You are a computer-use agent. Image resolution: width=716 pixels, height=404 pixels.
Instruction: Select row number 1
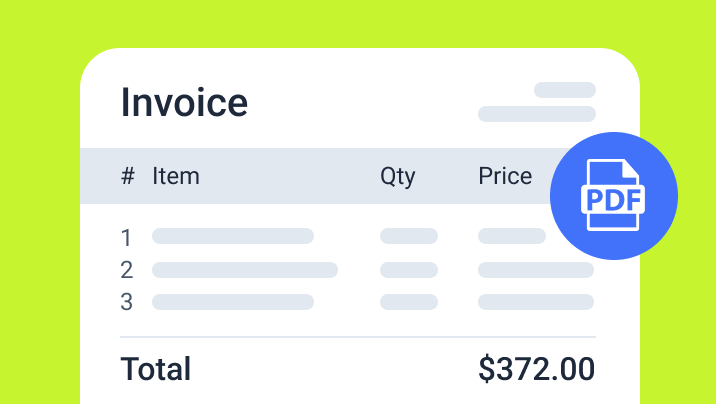coord(126,238)
